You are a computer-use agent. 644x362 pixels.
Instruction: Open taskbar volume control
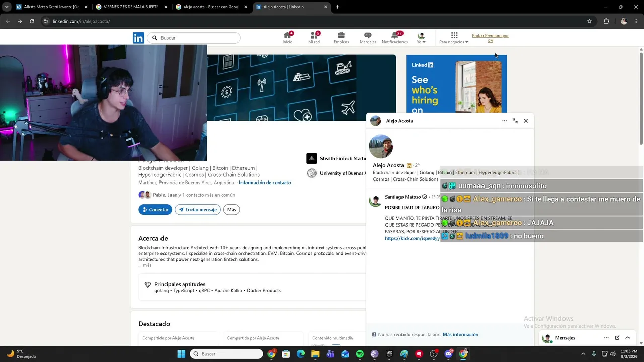[612, 354]
